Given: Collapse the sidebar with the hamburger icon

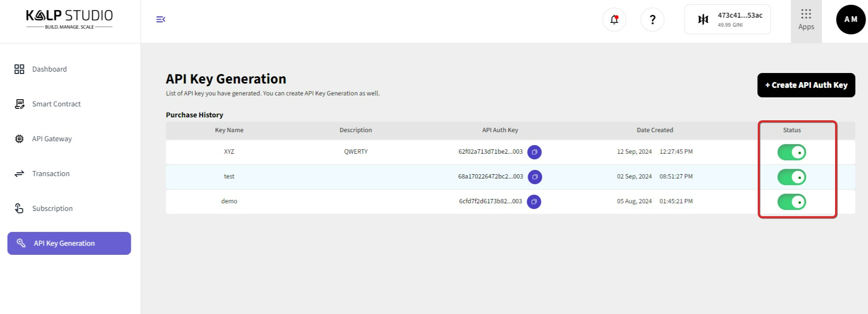Looking at the screenshot, I should (x=160, y=20).
